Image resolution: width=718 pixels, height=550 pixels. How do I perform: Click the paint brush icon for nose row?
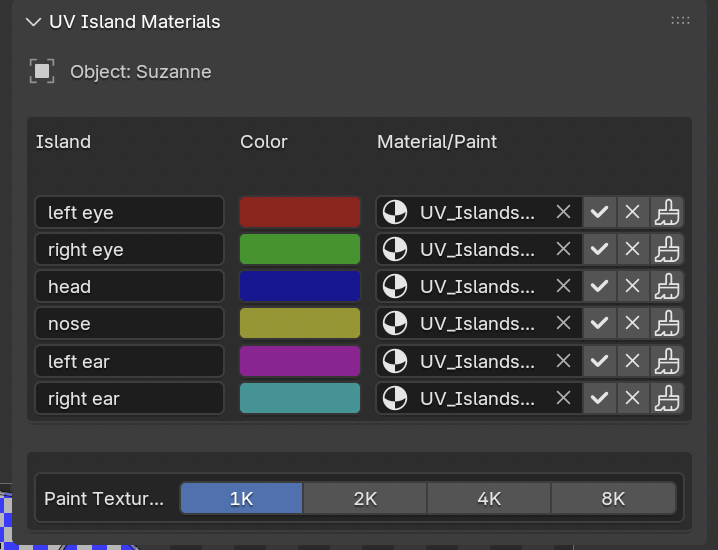pyautogui.click(x=667, y=324)
